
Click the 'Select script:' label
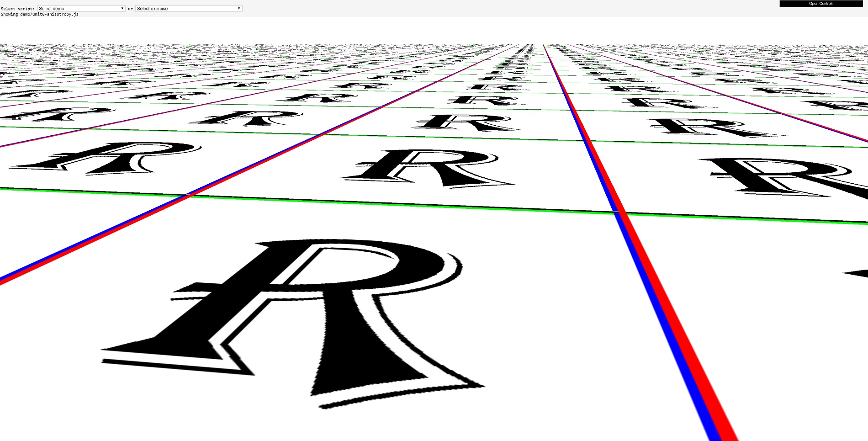18,9
